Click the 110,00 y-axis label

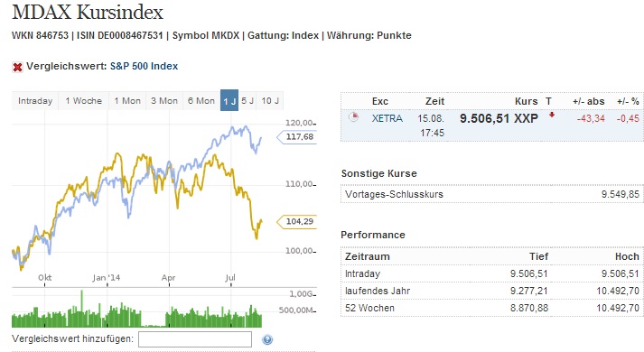click(x=299, y=184)
